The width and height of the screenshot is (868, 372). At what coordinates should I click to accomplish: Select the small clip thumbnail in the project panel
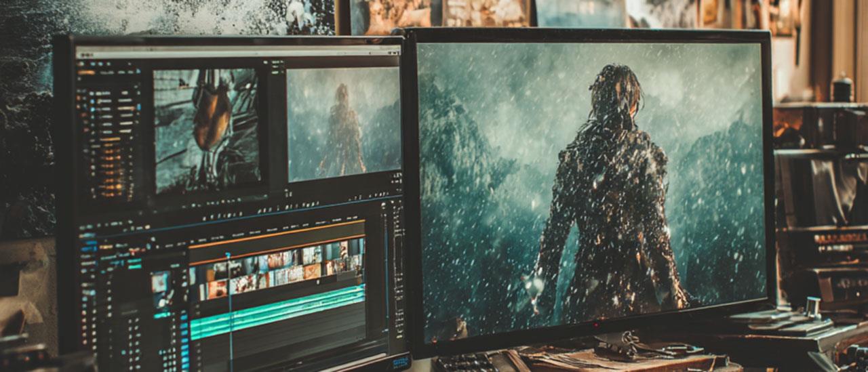pyautogui.click(x=161, y=282)
